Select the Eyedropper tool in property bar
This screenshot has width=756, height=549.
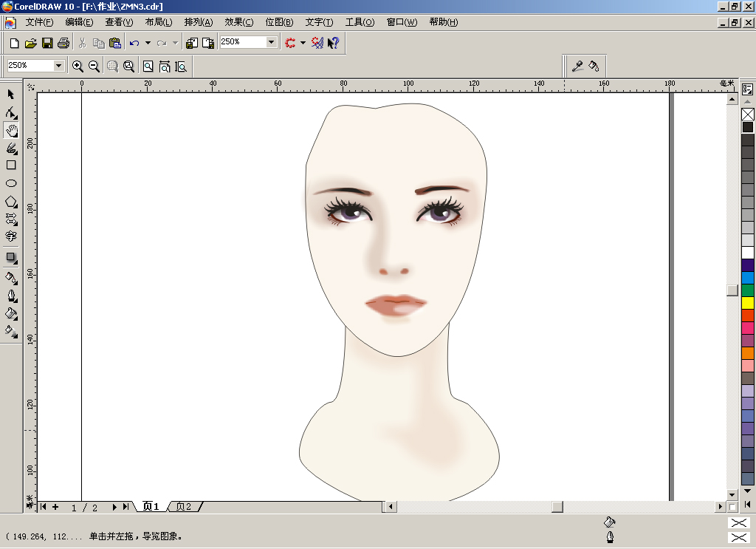(577, 66)
